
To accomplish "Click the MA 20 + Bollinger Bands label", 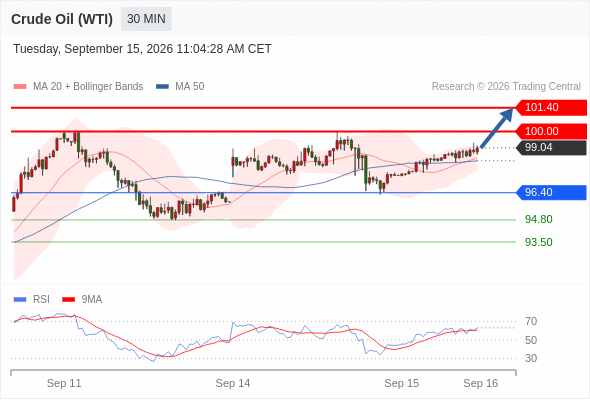I will 88,87.
